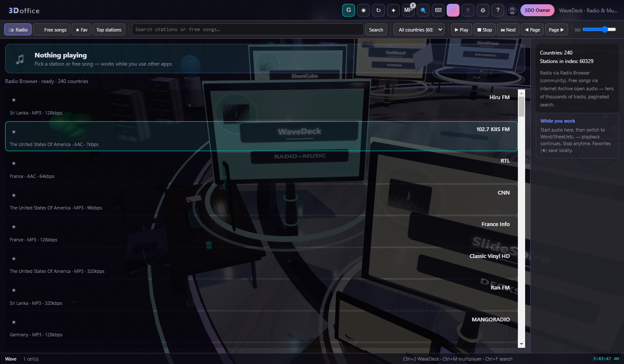The width and height of the screenshot is (624, 364).
Task: Star the Ran FM station row
Action: click(x=14, y=290)
